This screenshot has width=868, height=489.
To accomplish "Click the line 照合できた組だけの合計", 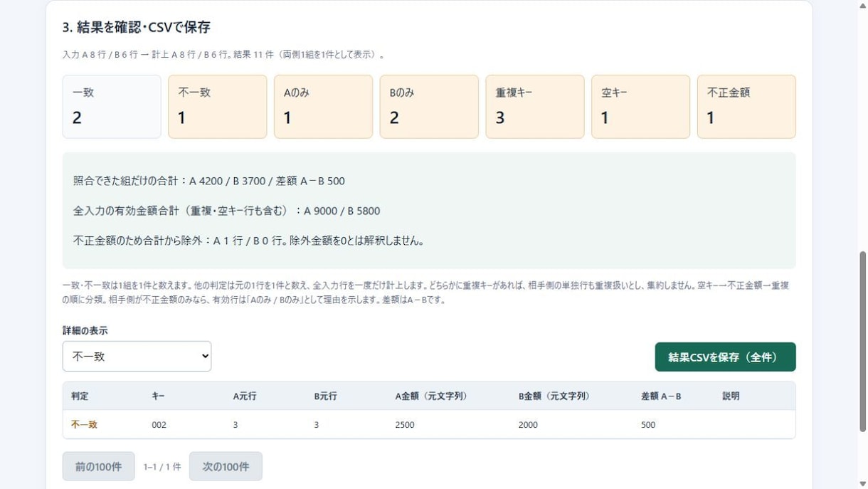I will (x=208, y=181).
